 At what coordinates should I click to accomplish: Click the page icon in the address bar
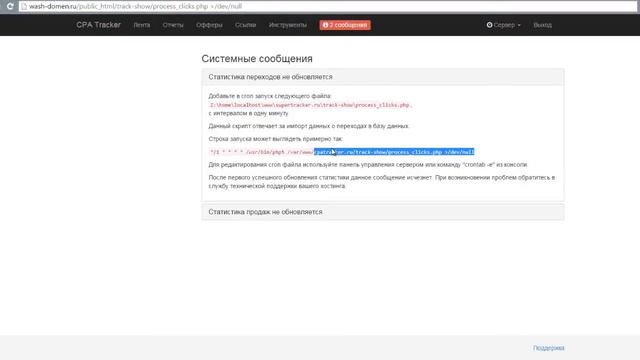24,7
